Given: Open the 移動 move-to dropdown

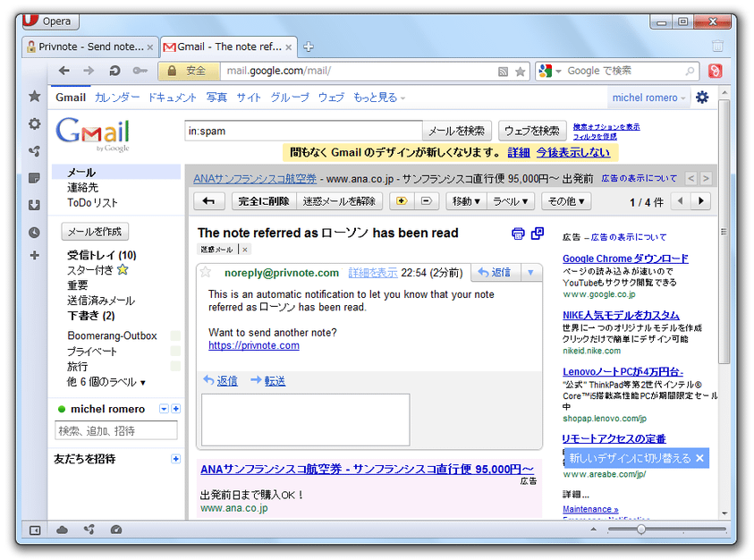Looking at the screenshot, I should point(466,201).
